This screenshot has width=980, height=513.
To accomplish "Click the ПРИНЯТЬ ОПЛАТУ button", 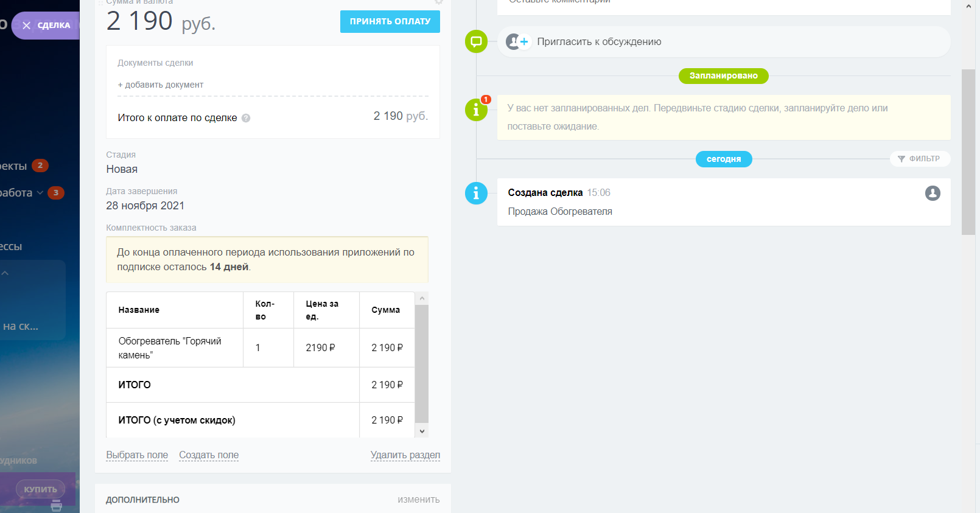I will (x=390, y=21).
